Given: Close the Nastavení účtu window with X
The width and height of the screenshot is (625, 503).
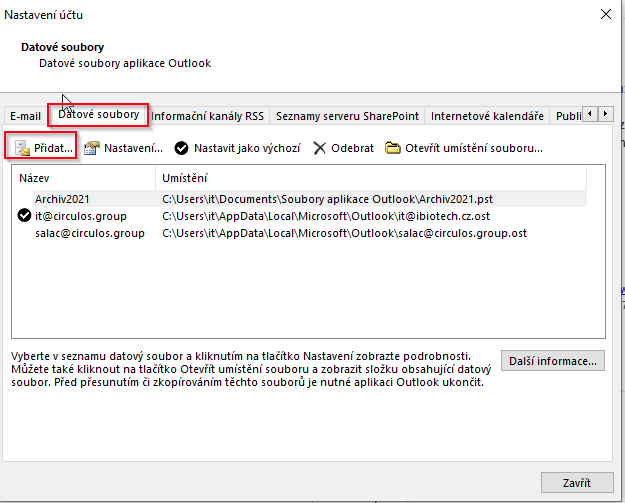Looking at the screenshot, I should (606, 14).
